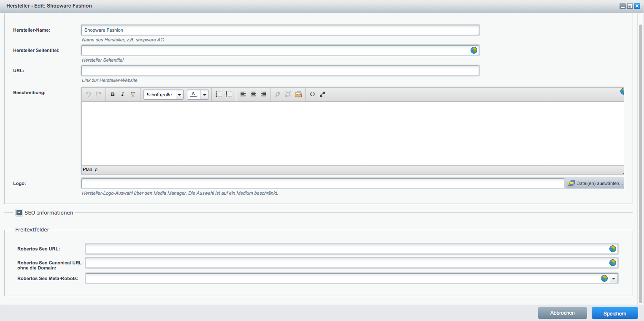Apply the current text color (A button)

pyautogui.click(x=193, y=95)
